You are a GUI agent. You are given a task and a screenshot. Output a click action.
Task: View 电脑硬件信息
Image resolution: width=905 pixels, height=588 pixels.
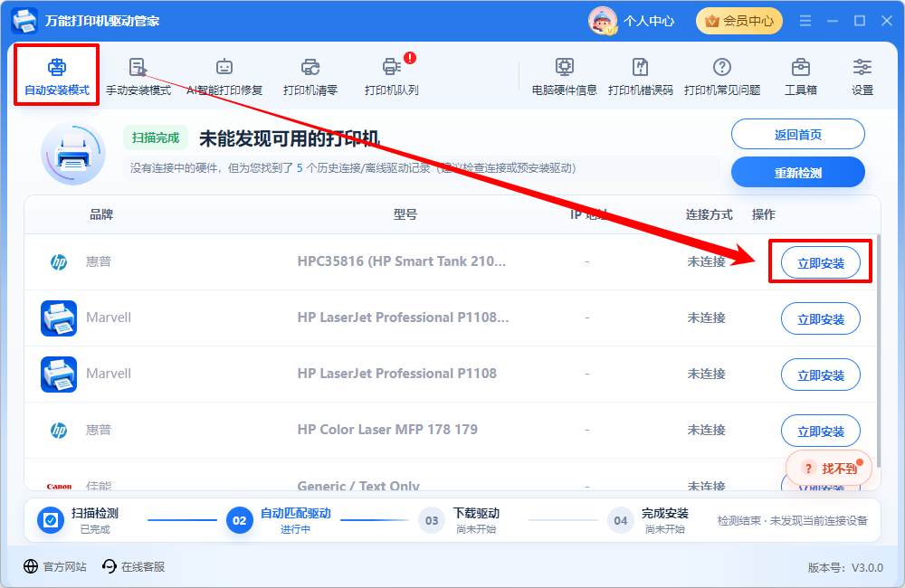(565, 76)
